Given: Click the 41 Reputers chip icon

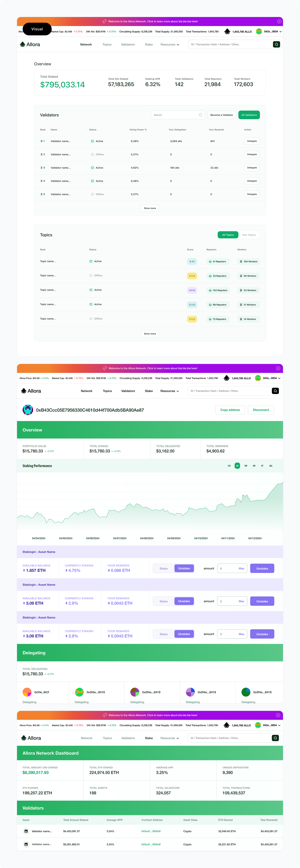Looking at the screenshot, I should point(210,262).
